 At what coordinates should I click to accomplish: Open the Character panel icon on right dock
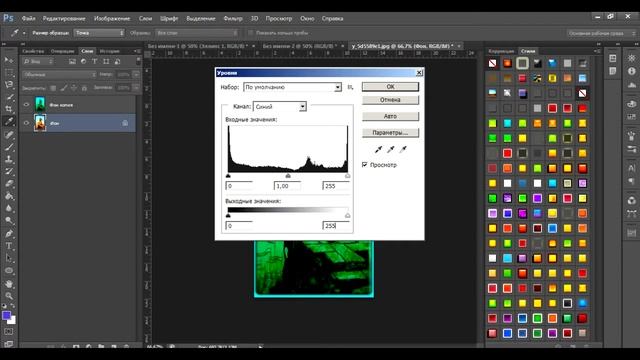631,168
